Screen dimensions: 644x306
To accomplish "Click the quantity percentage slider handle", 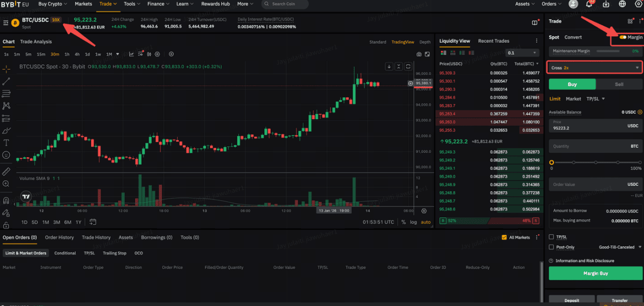I will tap(552, 162).
